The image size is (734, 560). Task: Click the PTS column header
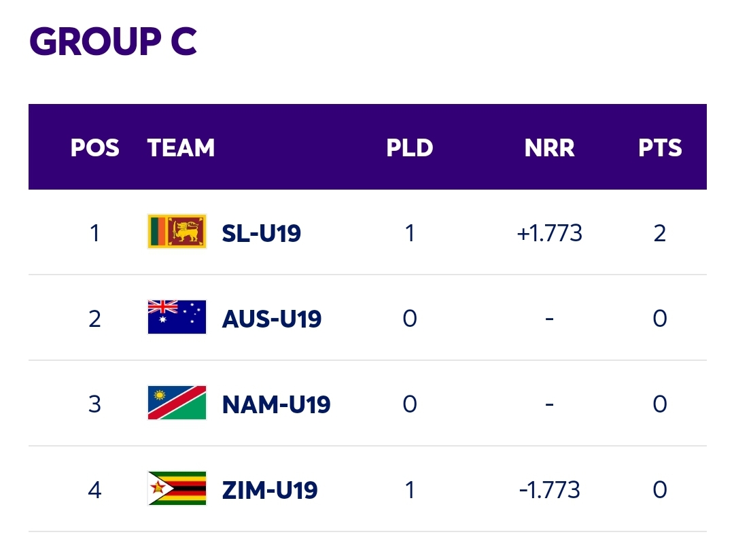tap(660, 148)
